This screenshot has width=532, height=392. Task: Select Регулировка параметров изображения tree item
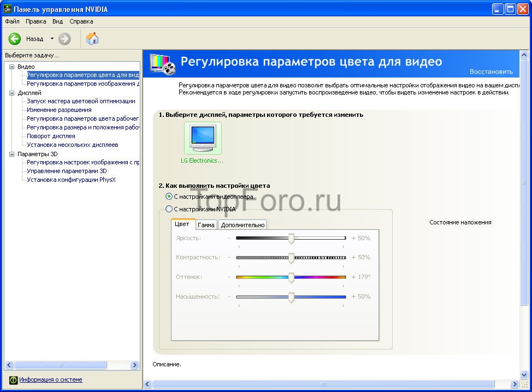pos(83,84)
